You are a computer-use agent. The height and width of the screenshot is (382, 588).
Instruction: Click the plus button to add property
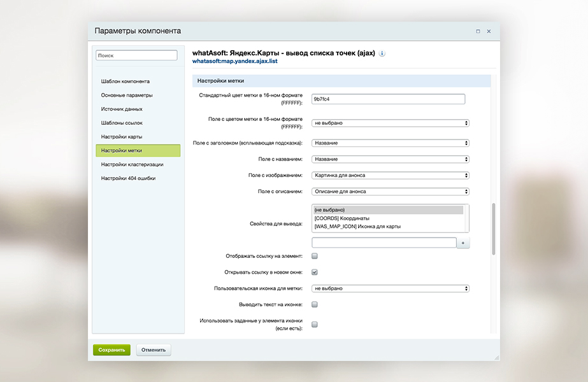[463, 243]
